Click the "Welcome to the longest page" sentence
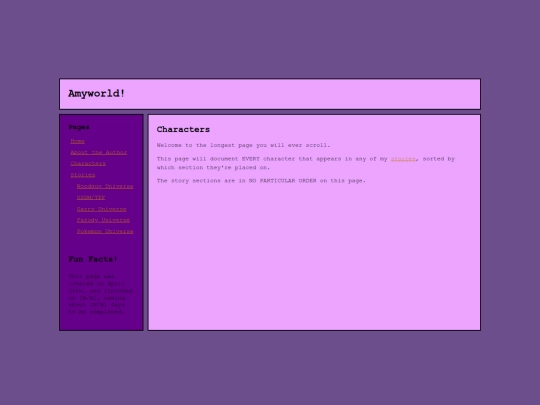Viewport: 540px width, 405px height. [243, 145]
